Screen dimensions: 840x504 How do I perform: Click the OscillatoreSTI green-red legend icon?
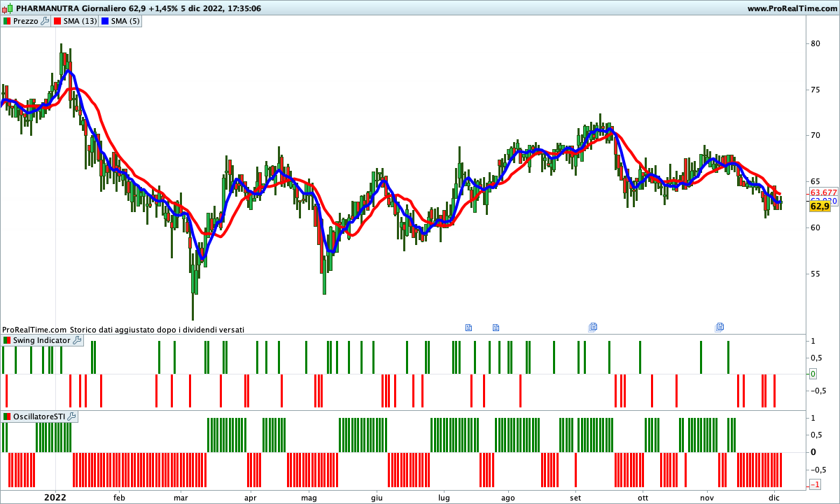coord(7,416)
